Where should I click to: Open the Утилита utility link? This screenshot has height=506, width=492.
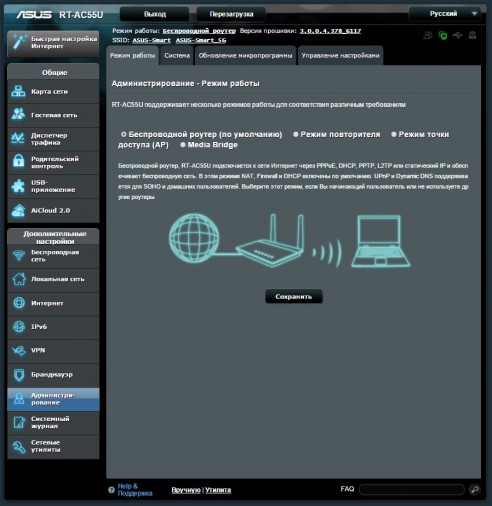pos(218,490)
